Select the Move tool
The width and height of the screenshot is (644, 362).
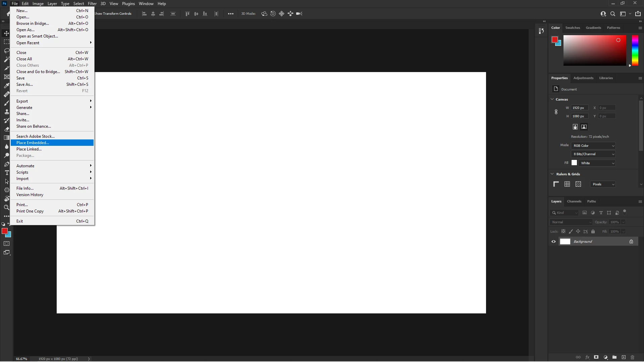point(6,33)
